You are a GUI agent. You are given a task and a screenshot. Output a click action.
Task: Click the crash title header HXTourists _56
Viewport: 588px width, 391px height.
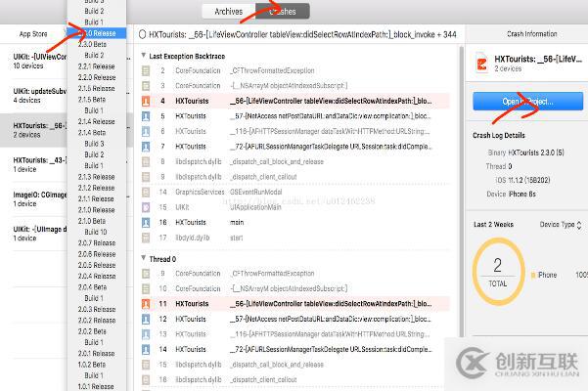[x=302, y=35]
